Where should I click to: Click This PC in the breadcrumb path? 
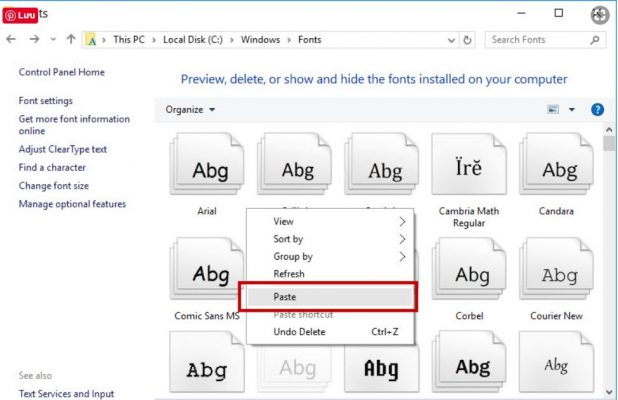[x=129, y=40]
